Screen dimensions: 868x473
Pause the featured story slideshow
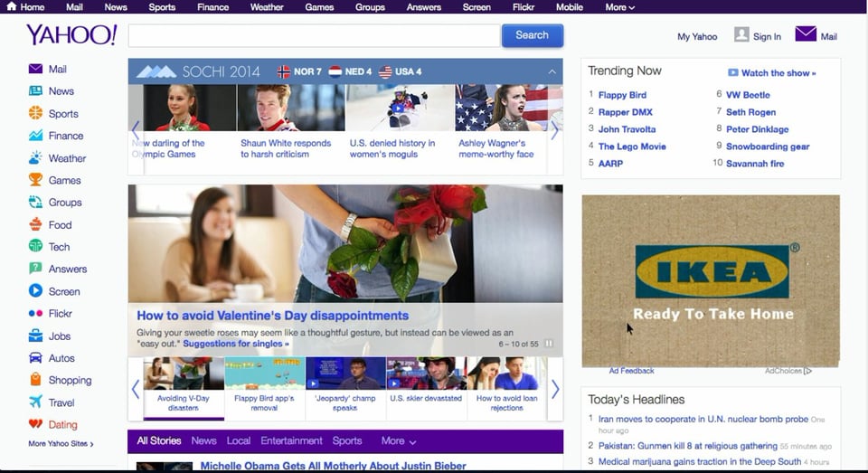[549, 344]
